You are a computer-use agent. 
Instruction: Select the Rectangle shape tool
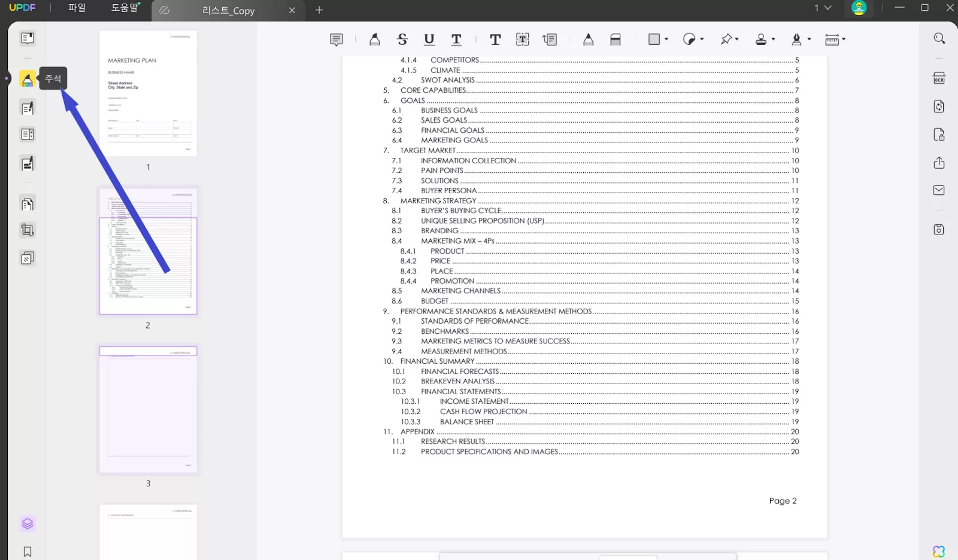pos(654,39)
